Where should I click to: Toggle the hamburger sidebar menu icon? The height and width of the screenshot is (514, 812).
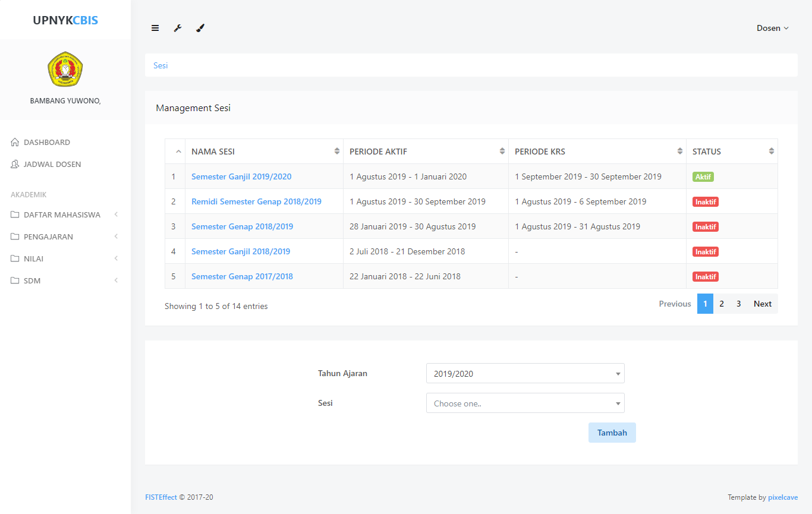coord(155,28)
